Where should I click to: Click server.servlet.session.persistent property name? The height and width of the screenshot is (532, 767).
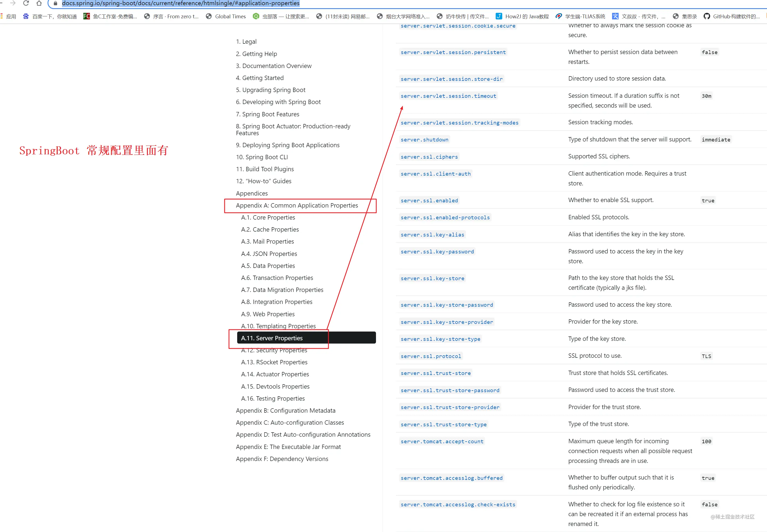click(x=453, y=52)
